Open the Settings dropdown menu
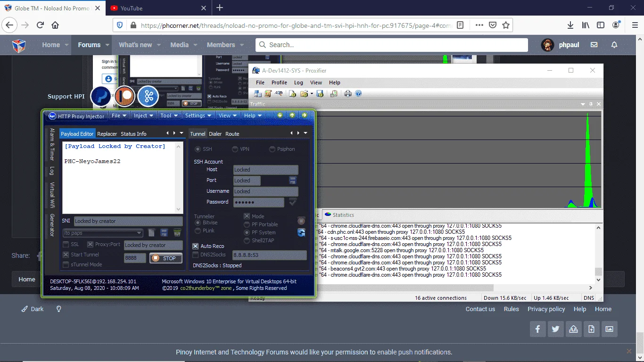Image resolution: width=644 pixels, height=362 pixels. [x=198, y=115]
